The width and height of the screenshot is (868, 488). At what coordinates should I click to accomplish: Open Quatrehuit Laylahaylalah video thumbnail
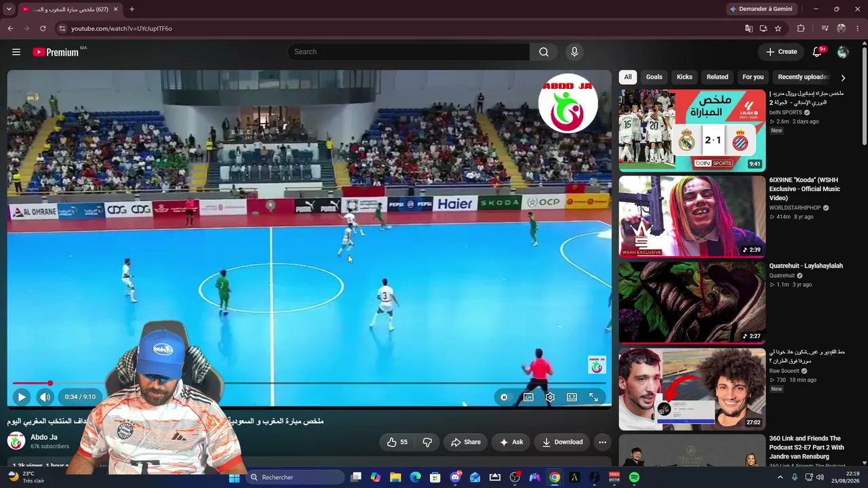coord(692,303)
